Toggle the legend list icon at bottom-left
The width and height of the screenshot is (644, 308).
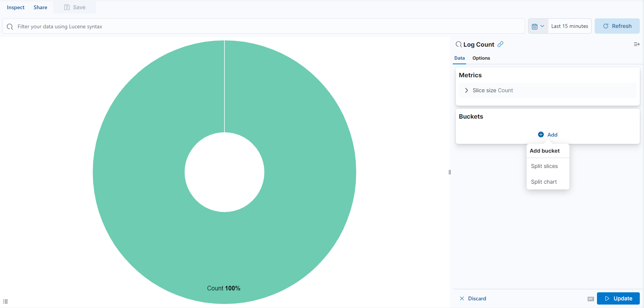(x=5, y=301)
